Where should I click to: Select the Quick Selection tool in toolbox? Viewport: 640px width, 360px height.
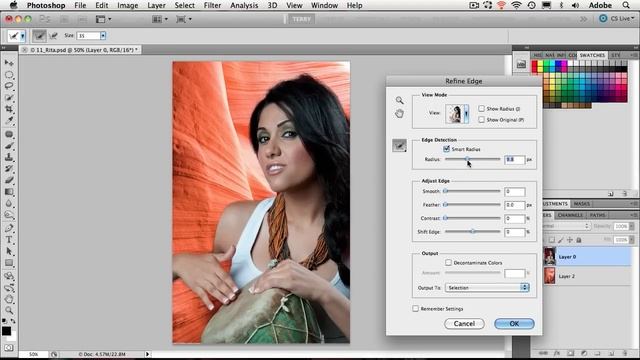click(x=9, y=98)
